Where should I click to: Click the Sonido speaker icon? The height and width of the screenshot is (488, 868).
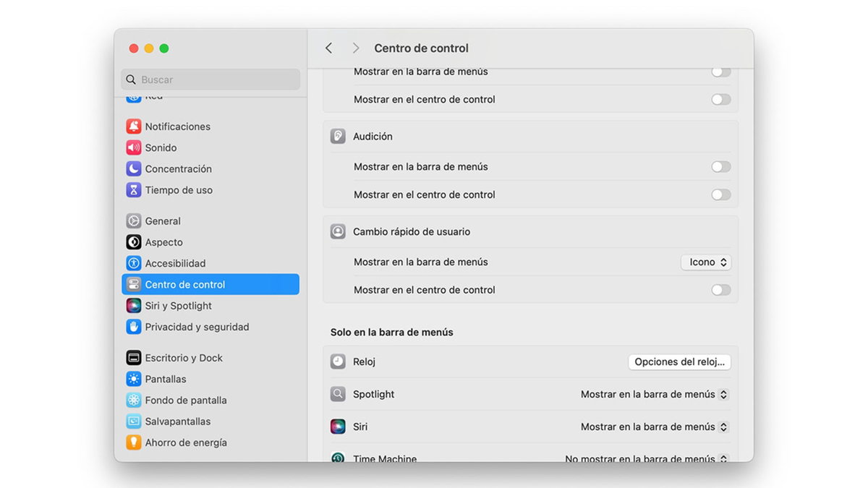[134, 147]
